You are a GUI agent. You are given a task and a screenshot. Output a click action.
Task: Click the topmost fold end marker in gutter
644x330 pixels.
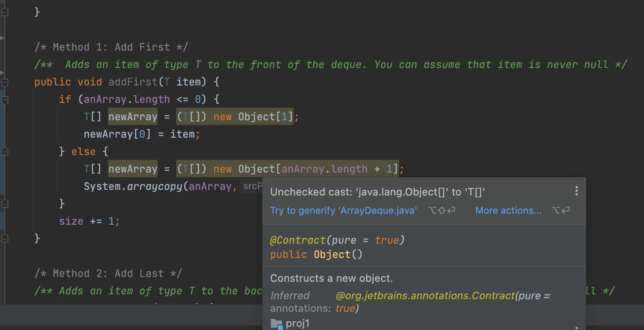coord(5,12)
